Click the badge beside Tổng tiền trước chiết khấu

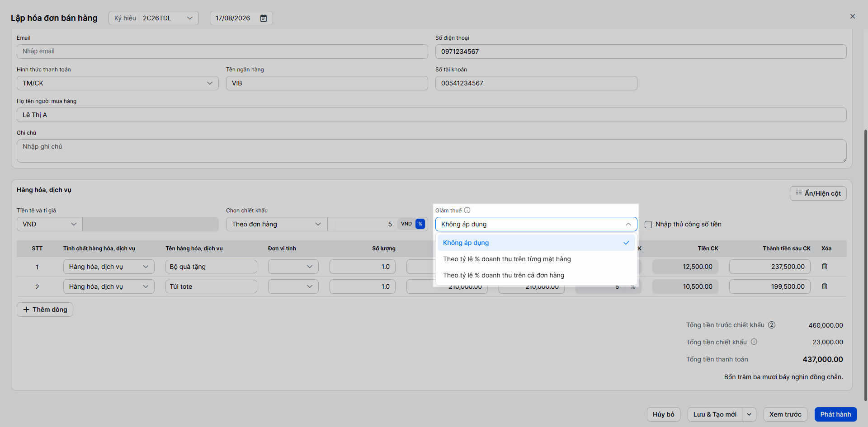pos(772,325)
